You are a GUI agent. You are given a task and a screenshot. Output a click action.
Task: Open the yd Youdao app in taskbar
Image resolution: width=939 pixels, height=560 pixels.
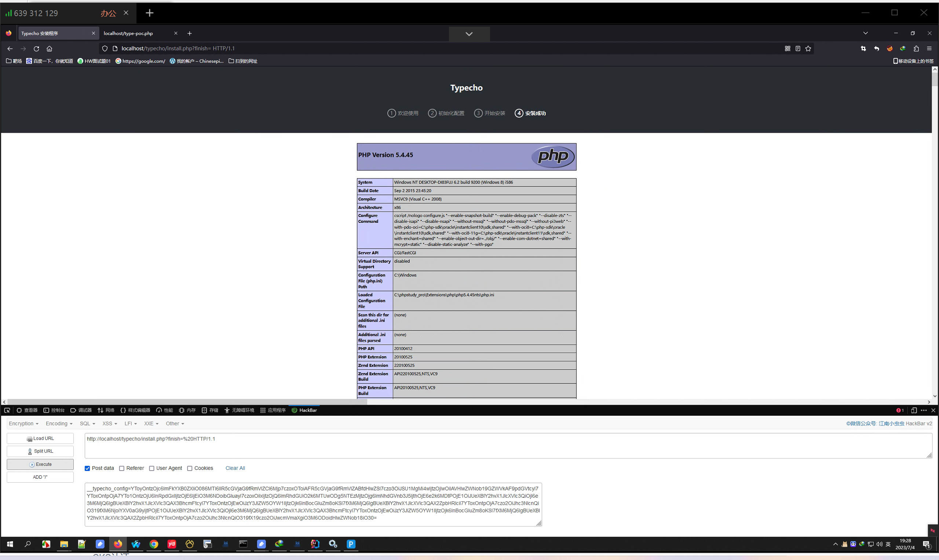[172, 544]
